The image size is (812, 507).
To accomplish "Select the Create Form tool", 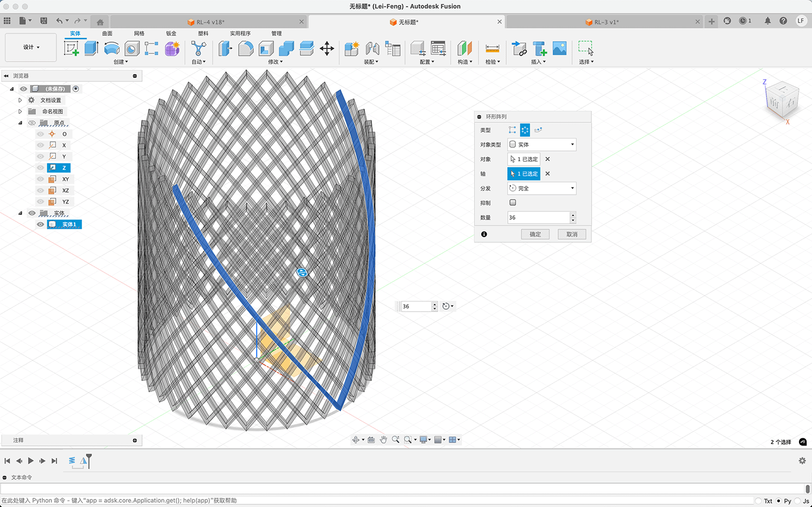I will (x=172, y=49).
